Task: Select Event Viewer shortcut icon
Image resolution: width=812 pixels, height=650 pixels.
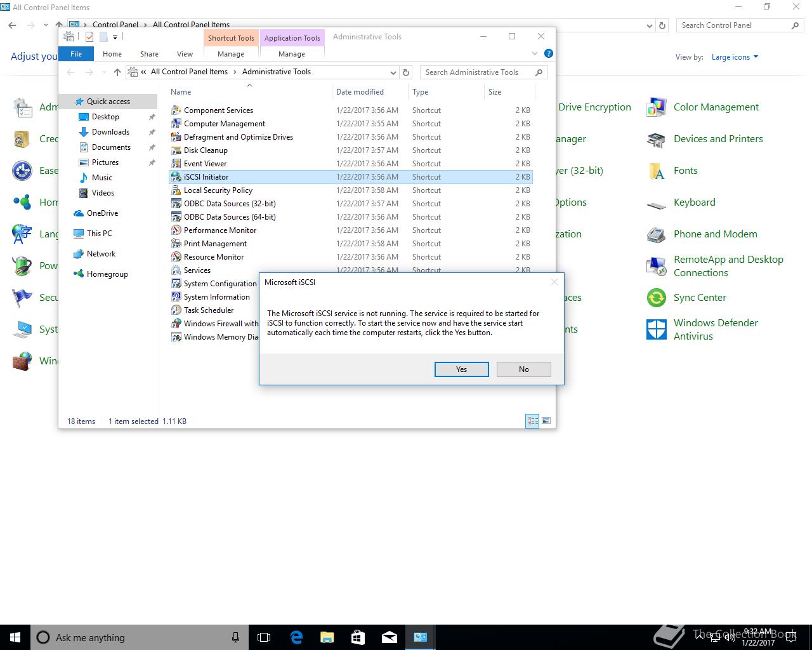Action: tap(176, 164)
